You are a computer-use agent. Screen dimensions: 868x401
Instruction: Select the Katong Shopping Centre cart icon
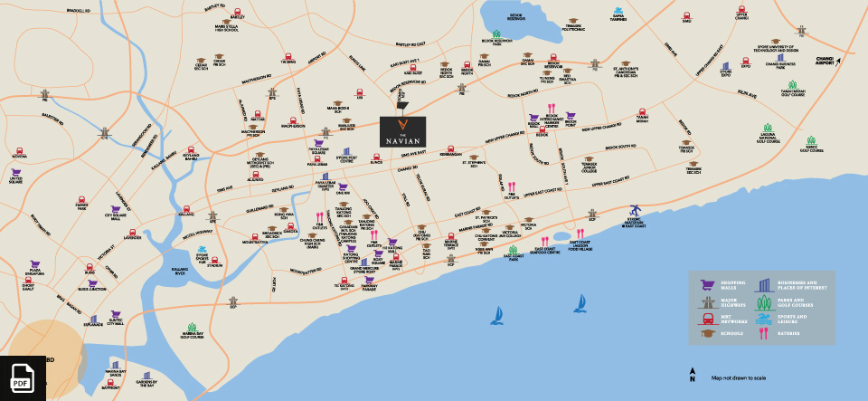pos(351,249)
